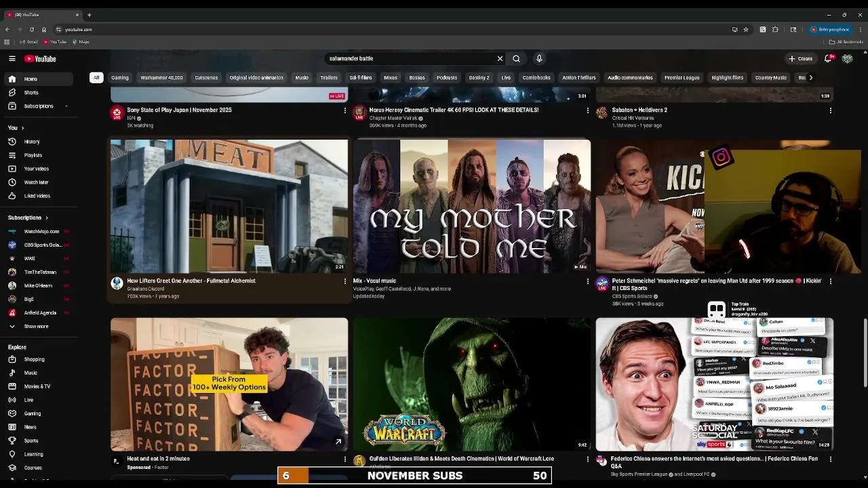This screenshot has height=488, width=868.
Task: Open options for Sabaton + Helldivers 2
Action: (830, 110)
